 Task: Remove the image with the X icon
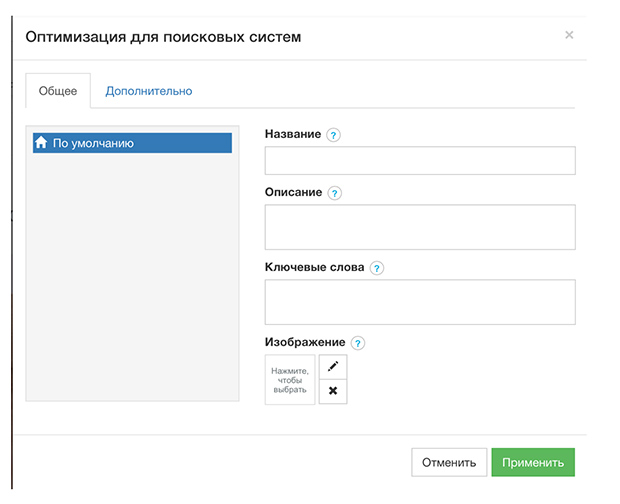[333, 392]
